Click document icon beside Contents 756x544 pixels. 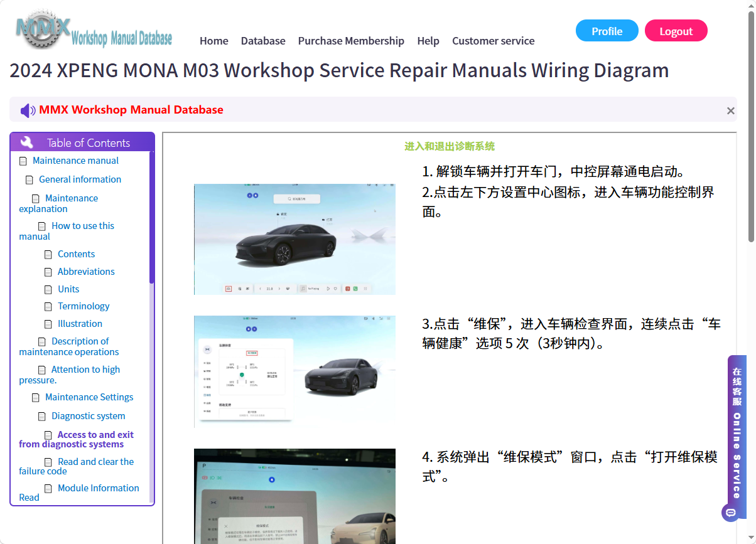(48, 255)
